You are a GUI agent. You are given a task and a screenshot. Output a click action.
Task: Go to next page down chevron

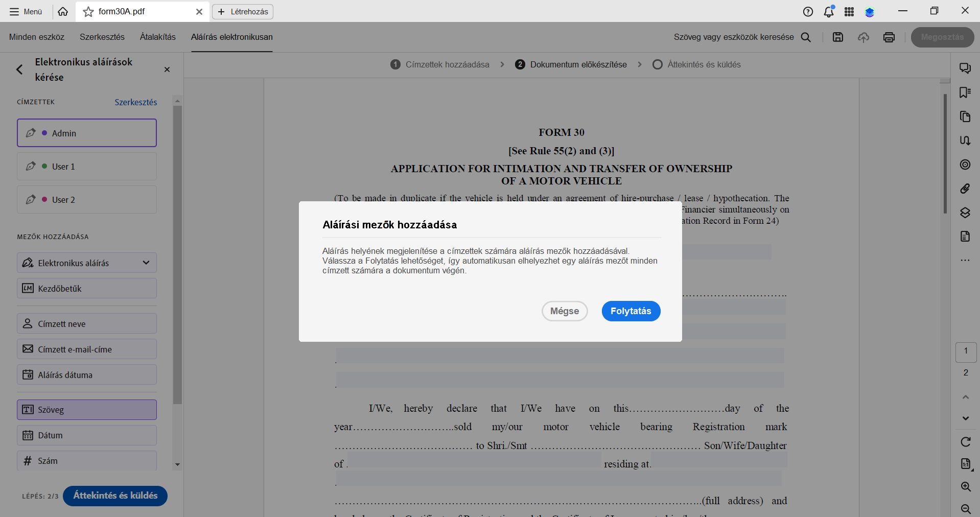click(x=966, y=418)
